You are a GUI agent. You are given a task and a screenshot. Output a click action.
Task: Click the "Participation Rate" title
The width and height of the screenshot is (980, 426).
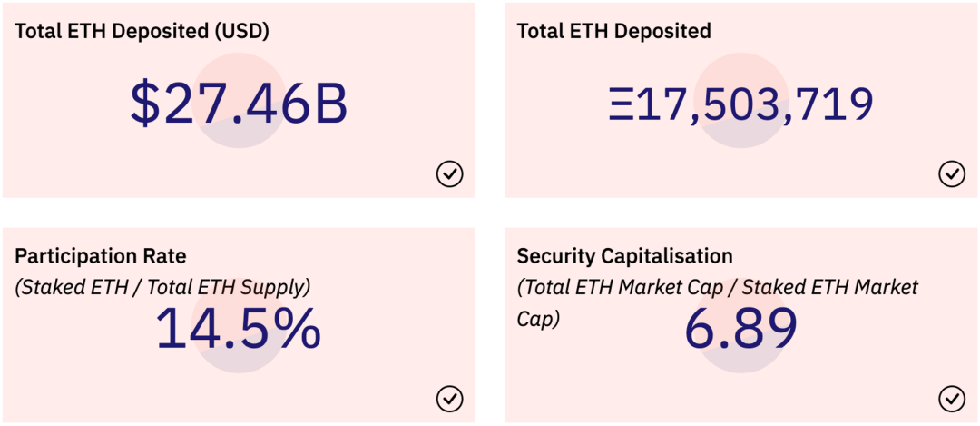(100, 256)
